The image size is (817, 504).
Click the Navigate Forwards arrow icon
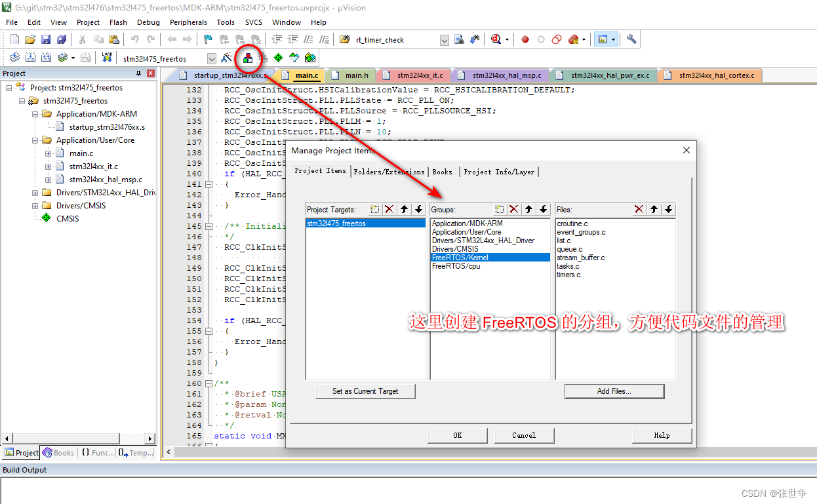pyautogui.click(x=188, y=39)
